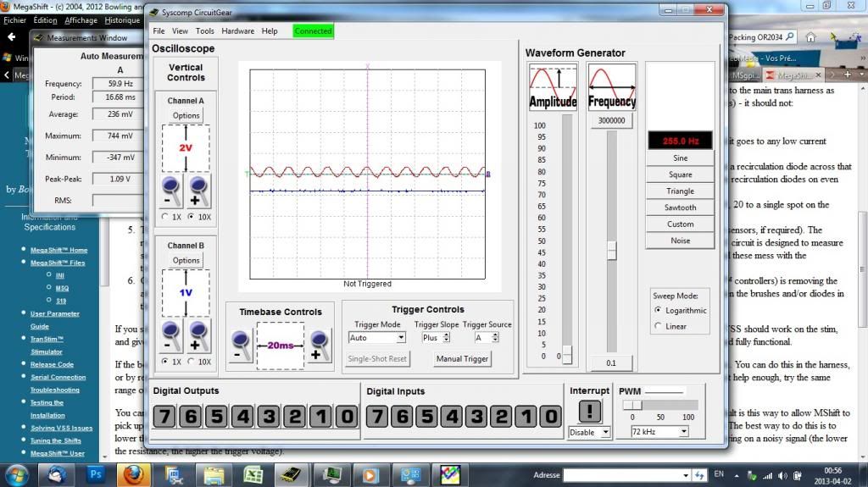Toggle digital output bit 6
Screen dimensions: 868x487
click(x=191, y=416)
